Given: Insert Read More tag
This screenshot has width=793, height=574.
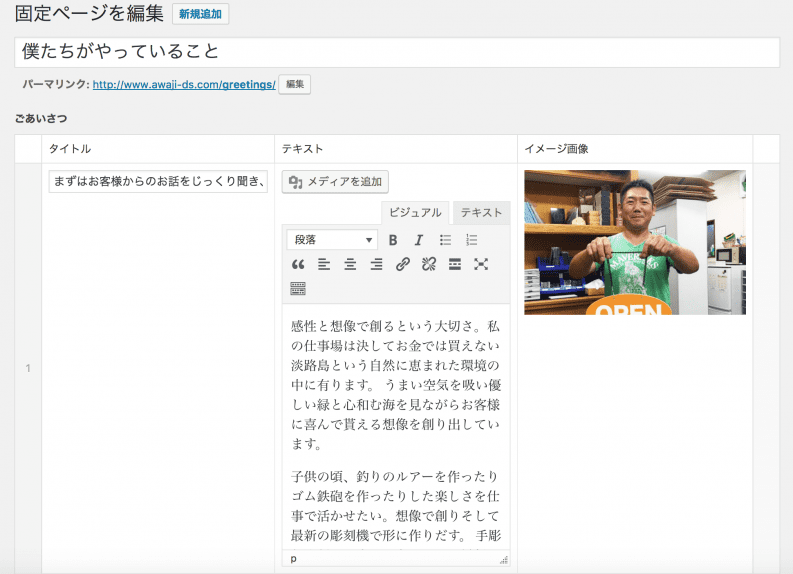Looking at the screenshot, I should [x=455, y=264].
